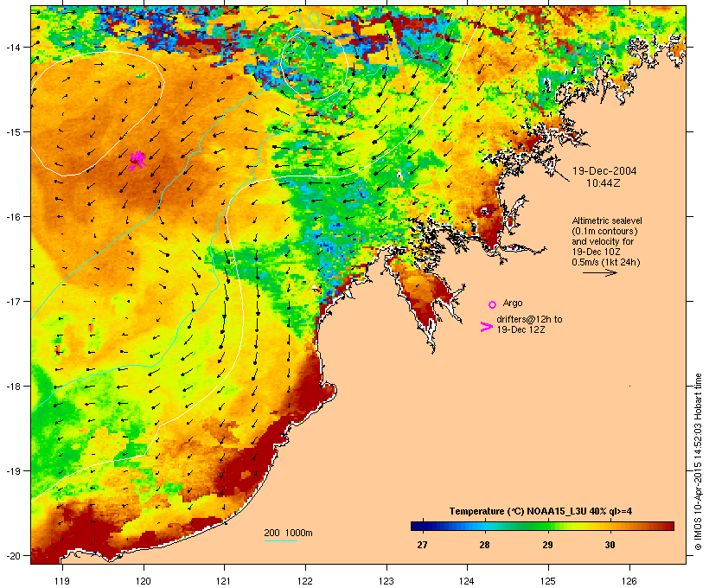Click the dark red end of colorbar
The height and width of the screenshot is (588, 709).
[668, 526]
